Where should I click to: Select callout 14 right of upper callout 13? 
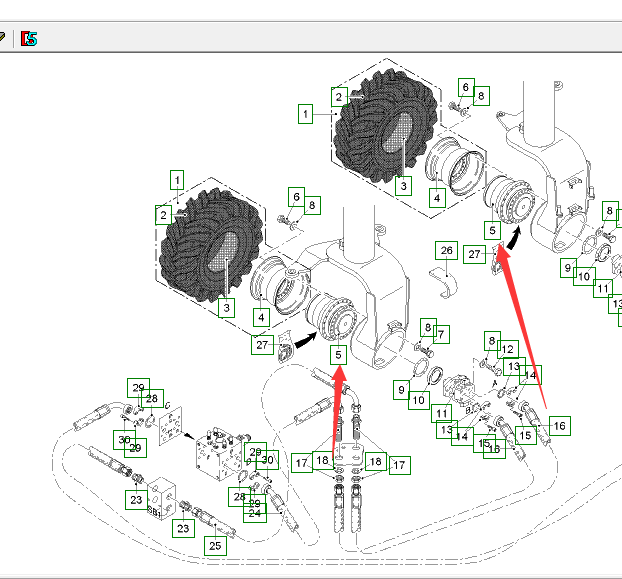(530, 375)
